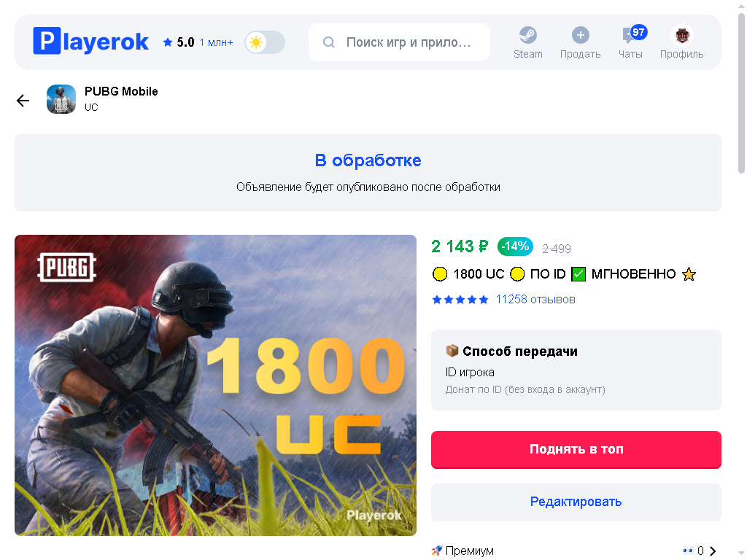Go back with the left arrow

pyautogui.click(x=23, y=101)
